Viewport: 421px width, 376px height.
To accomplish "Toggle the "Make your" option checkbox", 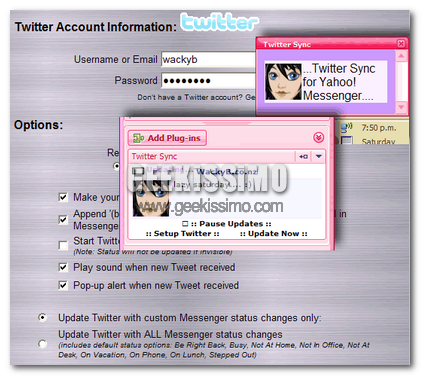I will tap(63, 197).
